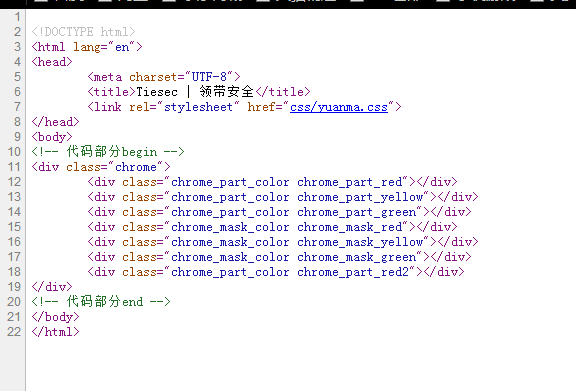Click the closing </body> tag
Image resolution: width=576 pixels, height=391 pixels.
point(55,317)
